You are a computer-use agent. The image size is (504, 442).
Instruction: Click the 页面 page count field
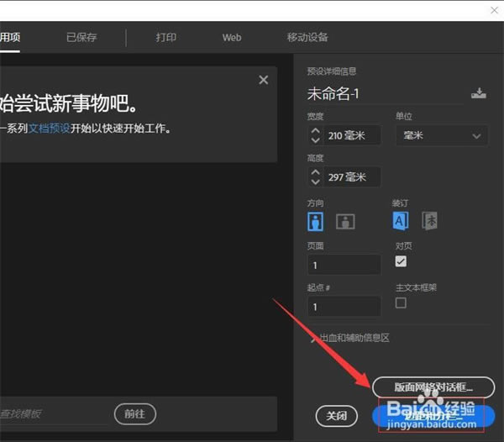344,265
